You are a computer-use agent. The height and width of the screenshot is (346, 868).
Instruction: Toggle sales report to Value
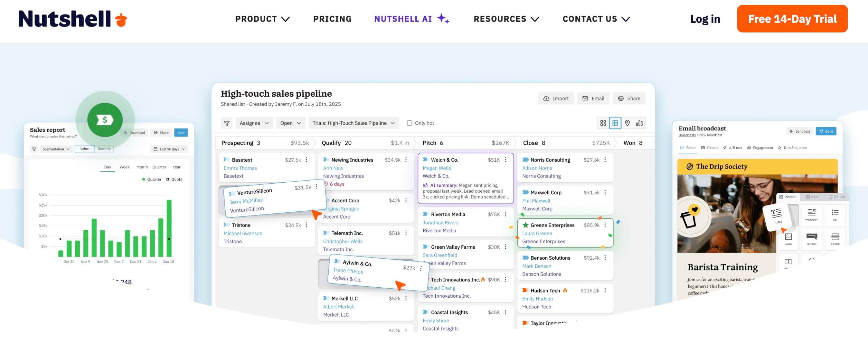(84, 149)
